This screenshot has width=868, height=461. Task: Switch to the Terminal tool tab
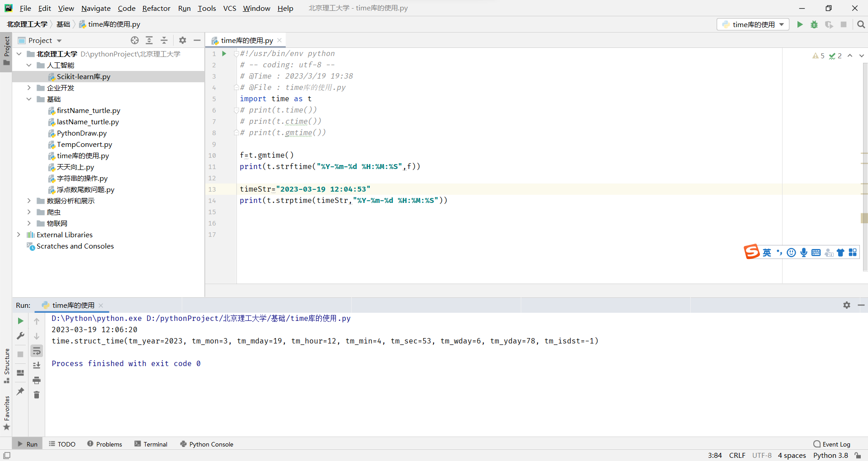[151, 444]
